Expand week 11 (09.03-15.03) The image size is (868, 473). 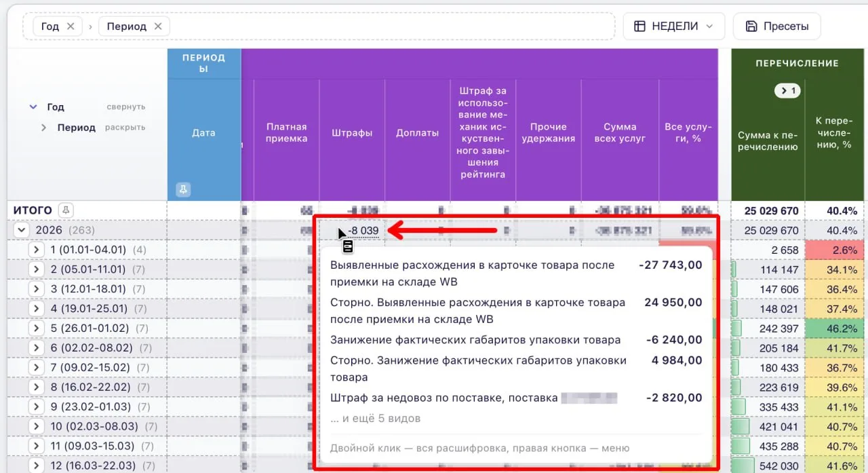coord(36,447)
